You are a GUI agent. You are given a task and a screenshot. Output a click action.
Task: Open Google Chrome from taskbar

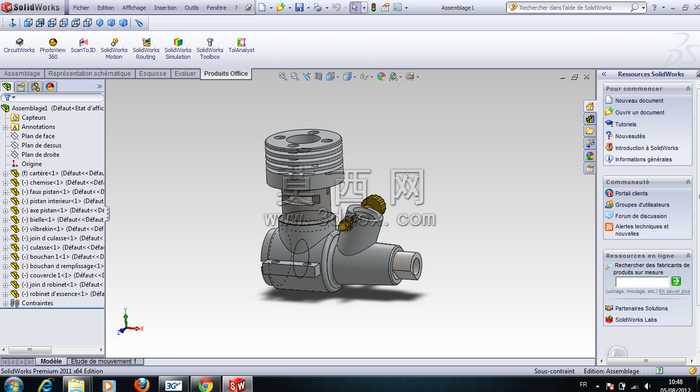pyautogui.click(x=206, y=384)
